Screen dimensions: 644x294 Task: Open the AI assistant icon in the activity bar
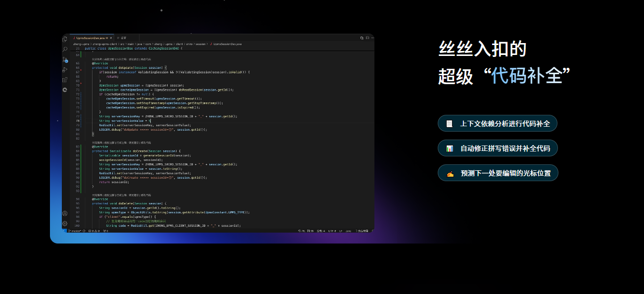click(65, 90)
